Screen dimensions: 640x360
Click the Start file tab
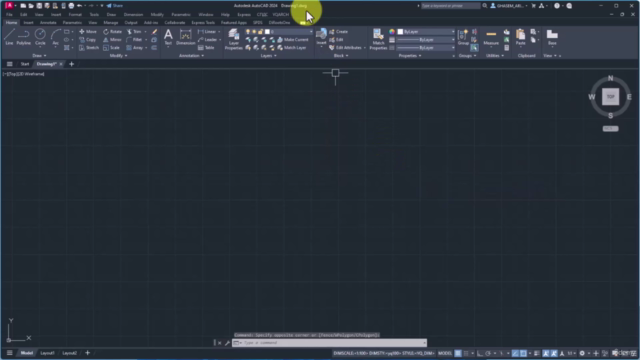(x=25, y=64)
